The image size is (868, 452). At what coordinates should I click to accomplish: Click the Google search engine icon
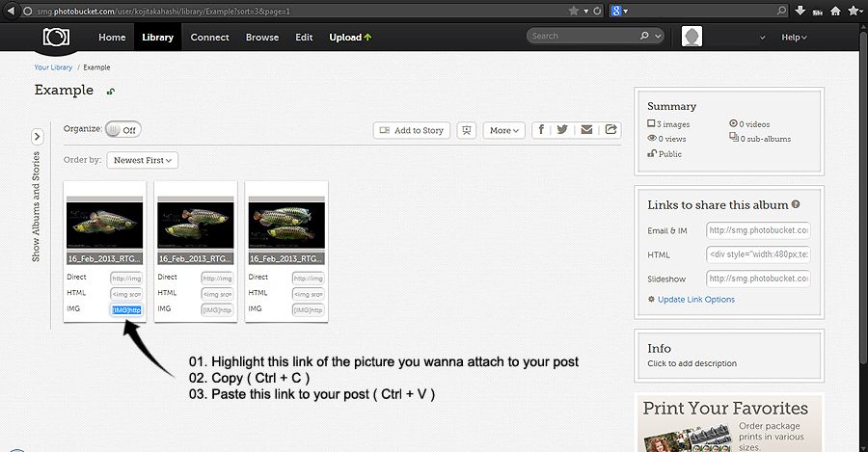coord(616,11)
